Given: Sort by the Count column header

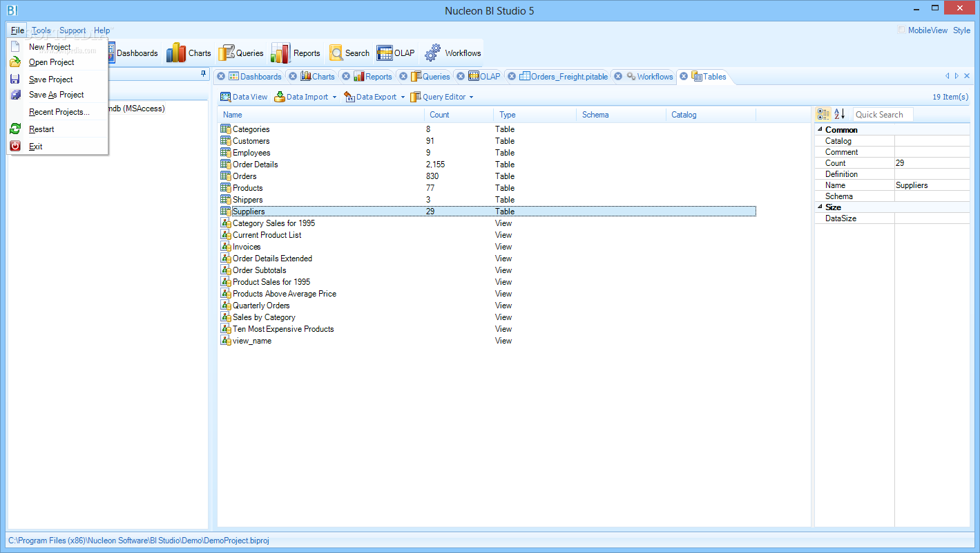Looking at the screenshot, I should tap(459, 115).
